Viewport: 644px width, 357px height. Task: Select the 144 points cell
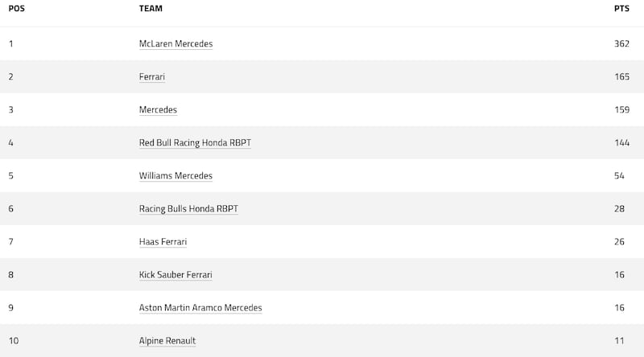[621, 143]
